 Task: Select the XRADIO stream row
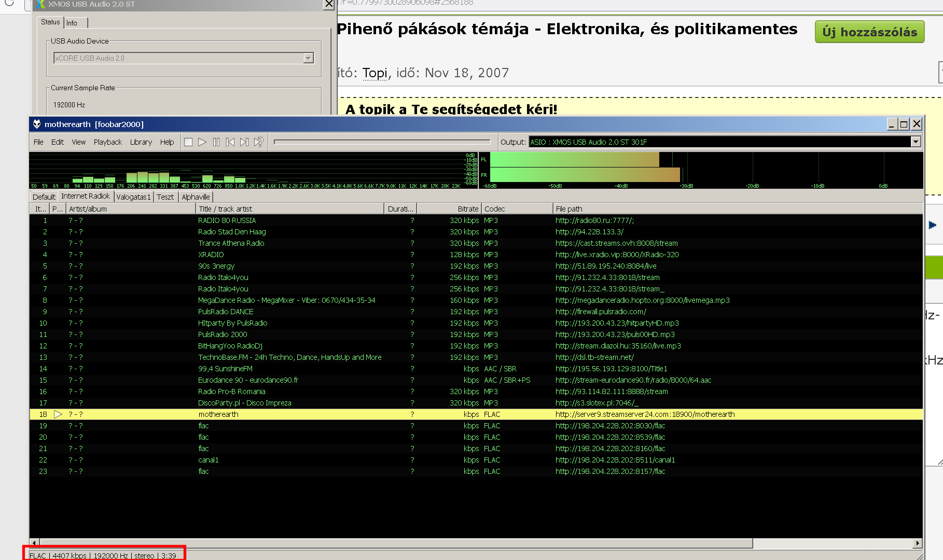[476, 255]
